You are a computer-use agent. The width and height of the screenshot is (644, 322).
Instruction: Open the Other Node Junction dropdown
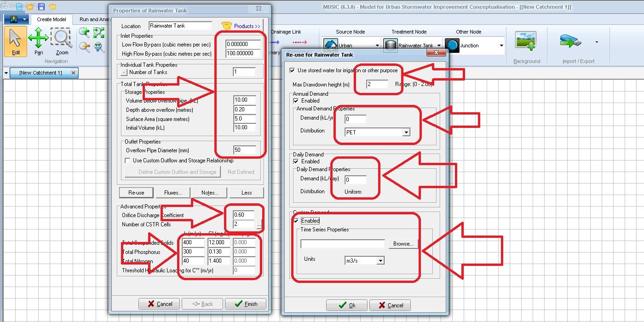coord(501,46)
